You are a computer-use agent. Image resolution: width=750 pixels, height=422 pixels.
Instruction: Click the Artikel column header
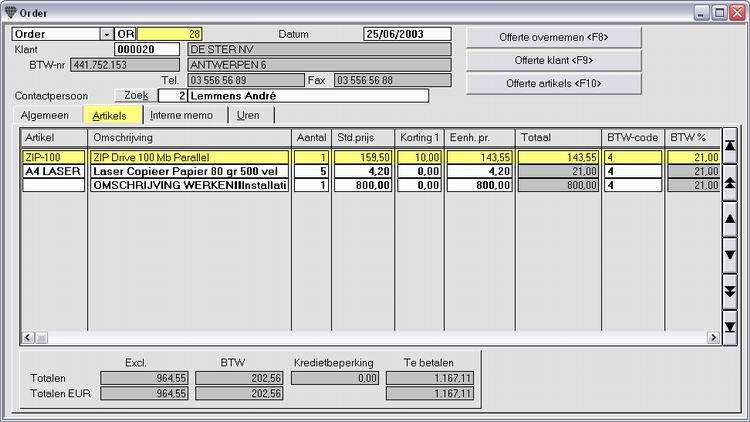coord(54,138)
